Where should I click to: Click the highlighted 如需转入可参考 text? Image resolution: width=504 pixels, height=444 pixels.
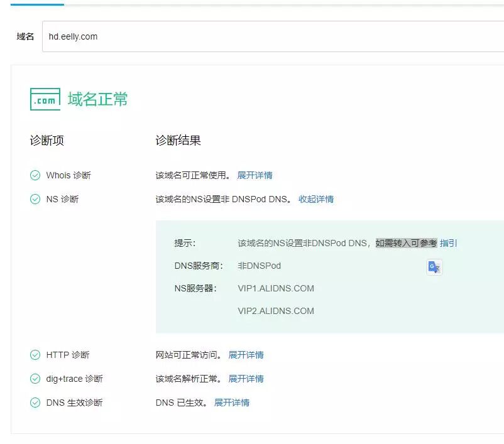(x=407, y=243)
